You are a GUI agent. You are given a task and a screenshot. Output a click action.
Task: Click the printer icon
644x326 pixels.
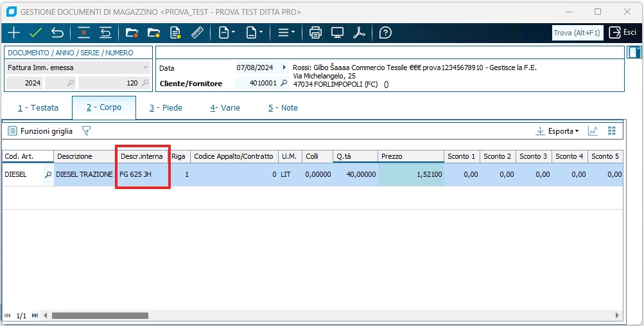point(315,33)
